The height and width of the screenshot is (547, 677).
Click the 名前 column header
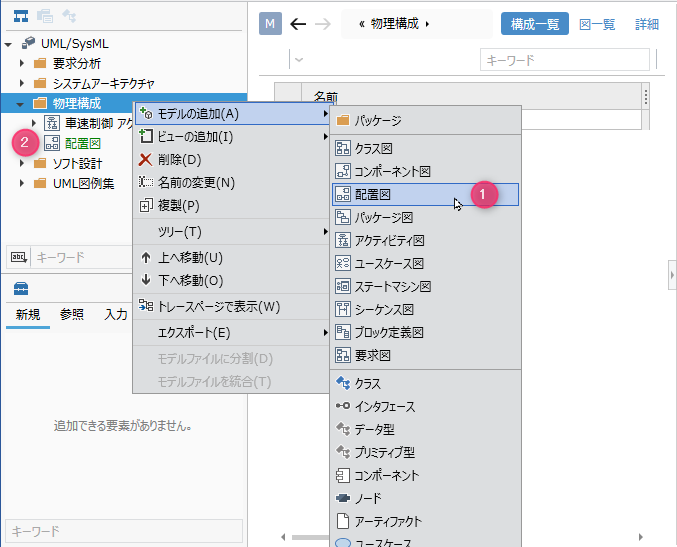[326, 97]
